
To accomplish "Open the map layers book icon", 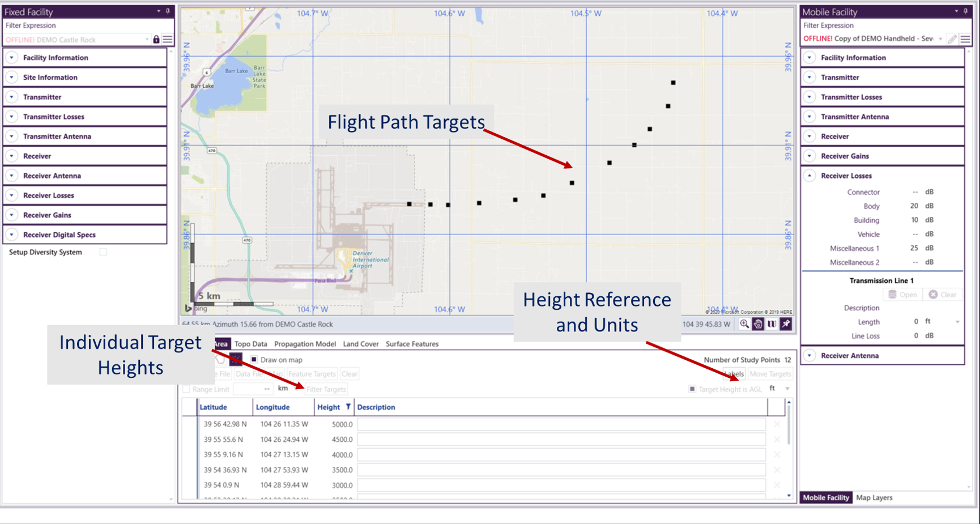I will (772, 324).
